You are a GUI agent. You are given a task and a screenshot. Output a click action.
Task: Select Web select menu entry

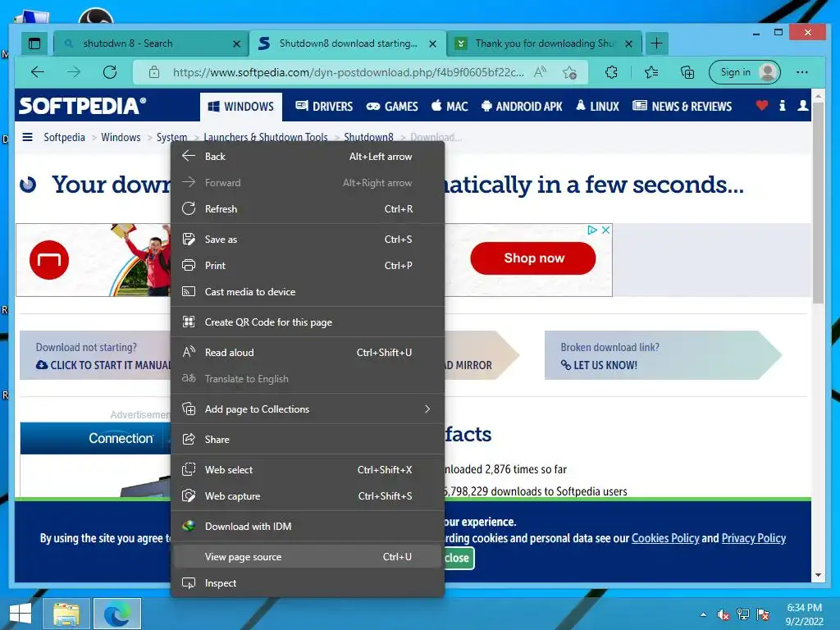click(x=307, y=470)
